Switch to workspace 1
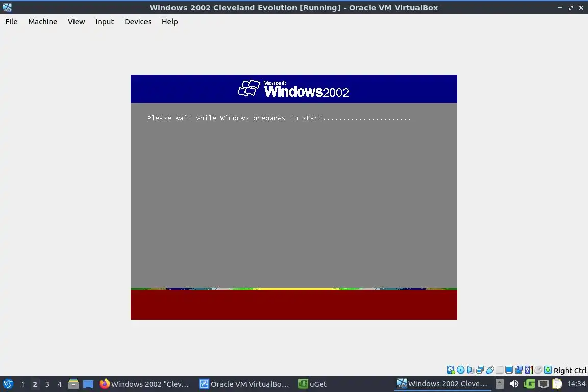588x392 pixels. (23, 384)
